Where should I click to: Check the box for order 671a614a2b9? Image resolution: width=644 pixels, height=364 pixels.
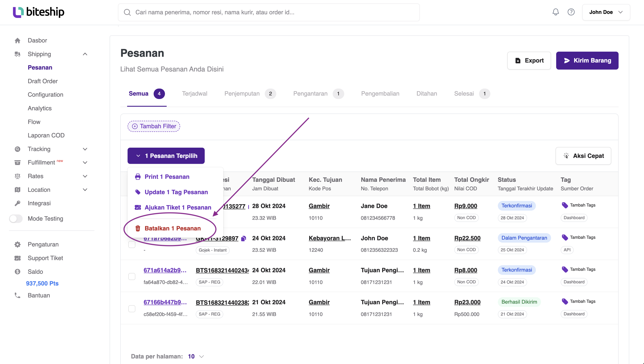pos(132,277)
